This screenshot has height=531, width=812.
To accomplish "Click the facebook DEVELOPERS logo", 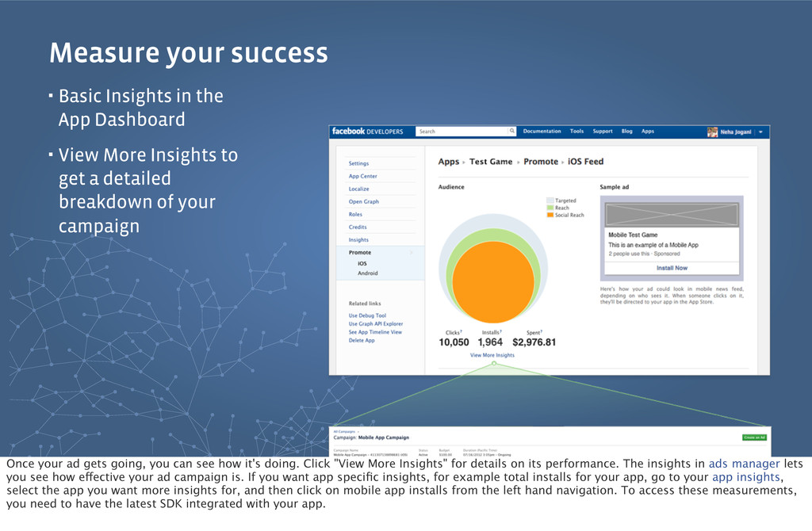I will coord(367,132).
